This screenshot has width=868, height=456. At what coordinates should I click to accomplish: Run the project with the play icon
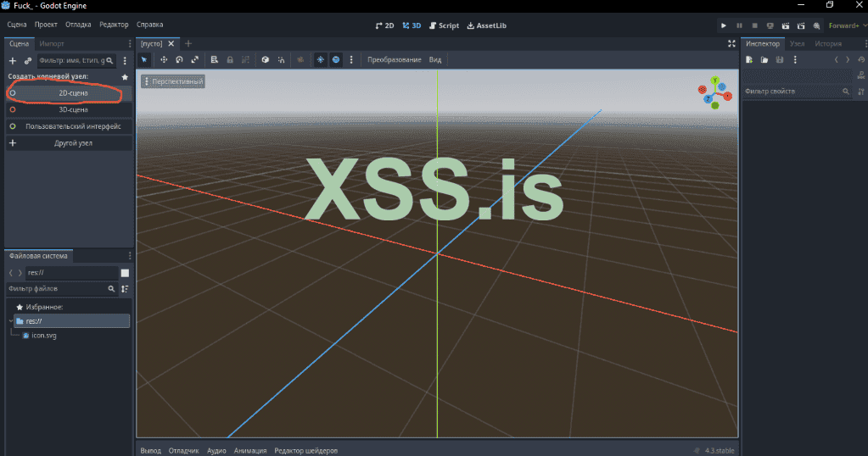(x=724, y=25)
